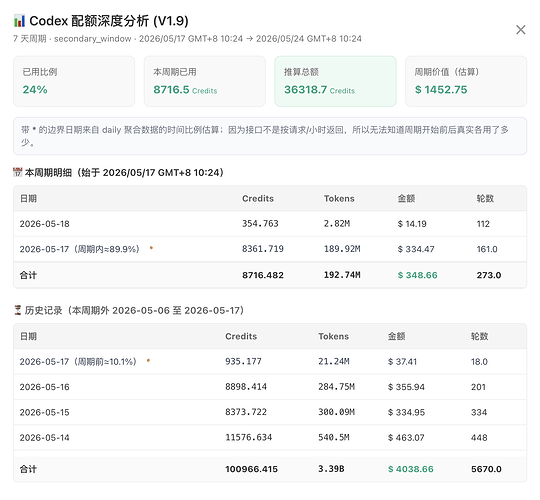Click the 112 rounds value
This screenshot has height=500, width=540.
click(483, 224)
